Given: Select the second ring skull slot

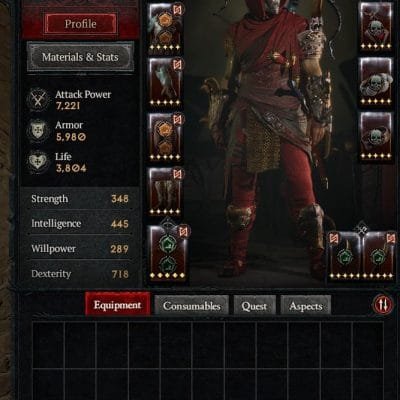Looking at the screenshot, I should [x=376, y=136].
